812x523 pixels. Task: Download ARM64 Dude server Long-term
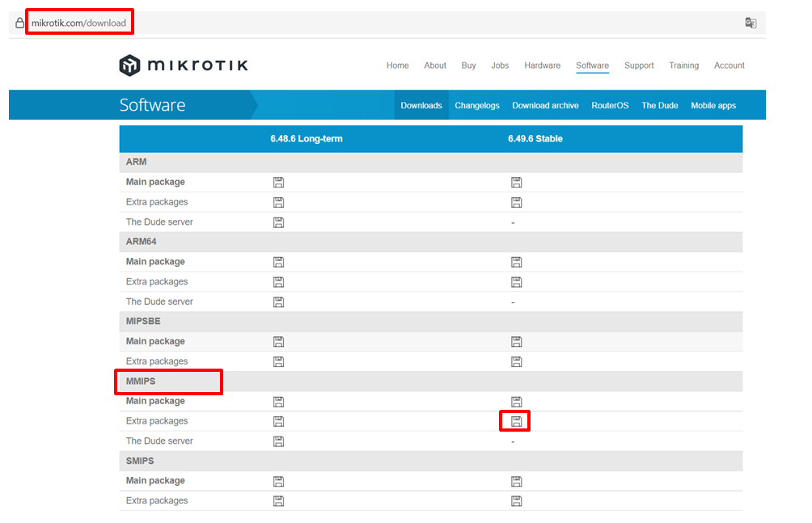[x=278, y=302]
